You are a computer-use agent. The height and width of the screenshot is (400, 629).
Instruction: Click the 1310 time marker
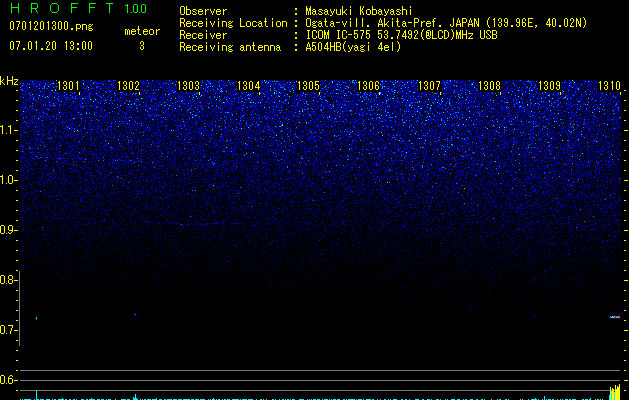tap(609, 86)
